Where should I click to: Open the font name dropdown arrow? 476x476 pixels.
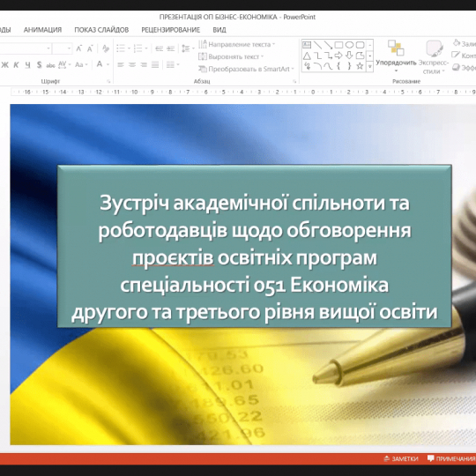48,48
